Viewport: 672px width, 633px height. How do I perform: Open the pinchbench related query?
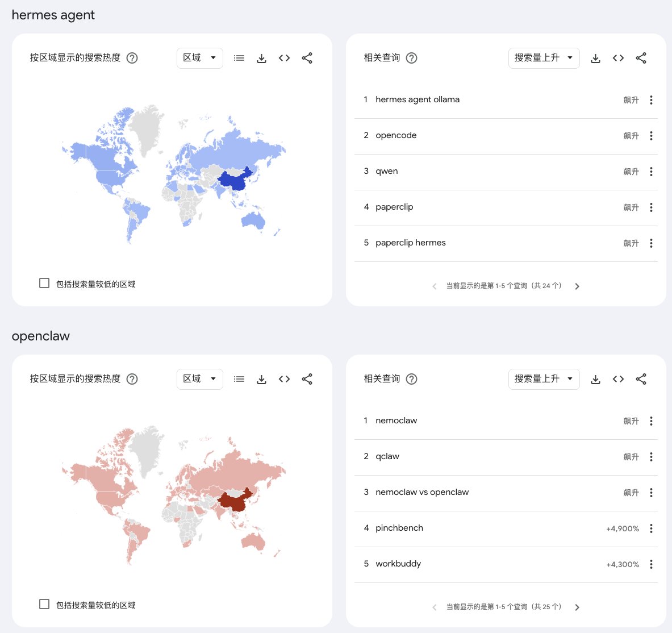(399, 528)
